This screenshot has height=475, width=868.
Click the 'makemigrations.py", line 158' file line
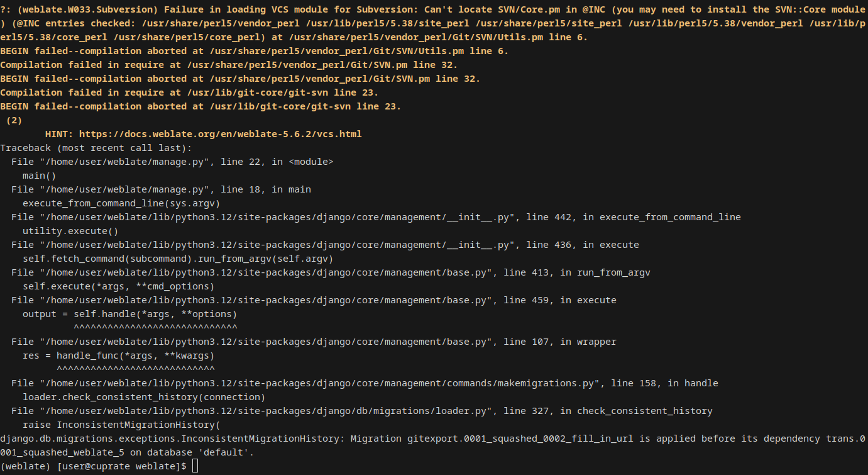point(365,383)
